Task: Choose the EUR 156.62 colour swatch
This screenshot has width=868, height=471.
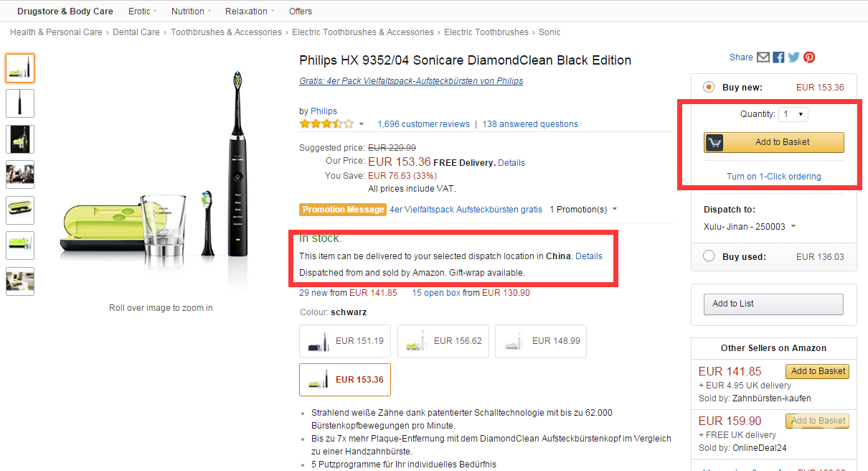Action: (443, 341)
